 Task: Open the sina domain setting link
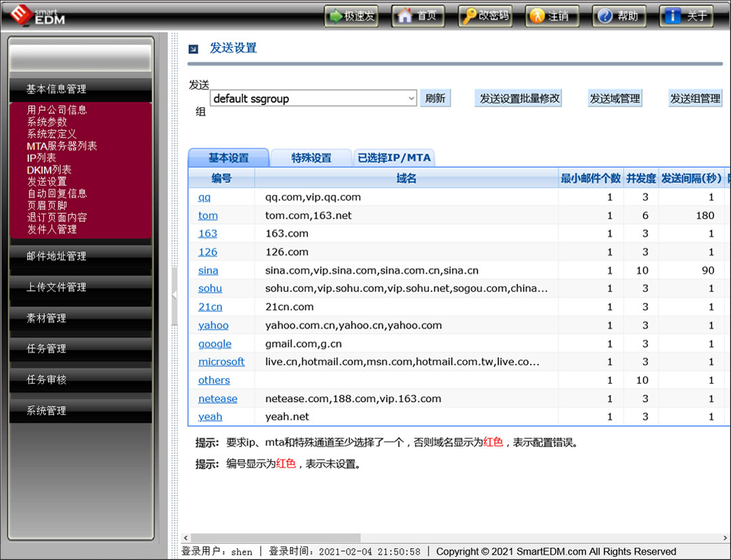tap(208, 271)
